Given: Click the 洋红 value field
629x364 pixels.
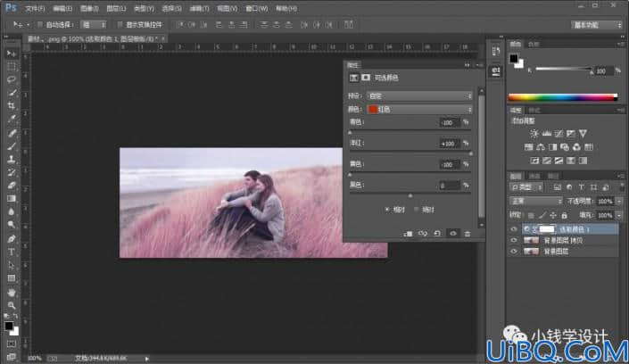Looking at the screenshot, I should pyautogui.click(x=449, y=144).
